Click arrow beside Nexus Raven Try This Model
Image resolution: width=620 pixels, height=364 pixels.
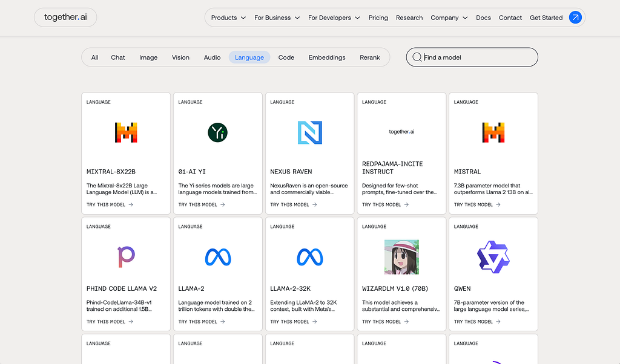pyautogui.click(x=315, y=204)
